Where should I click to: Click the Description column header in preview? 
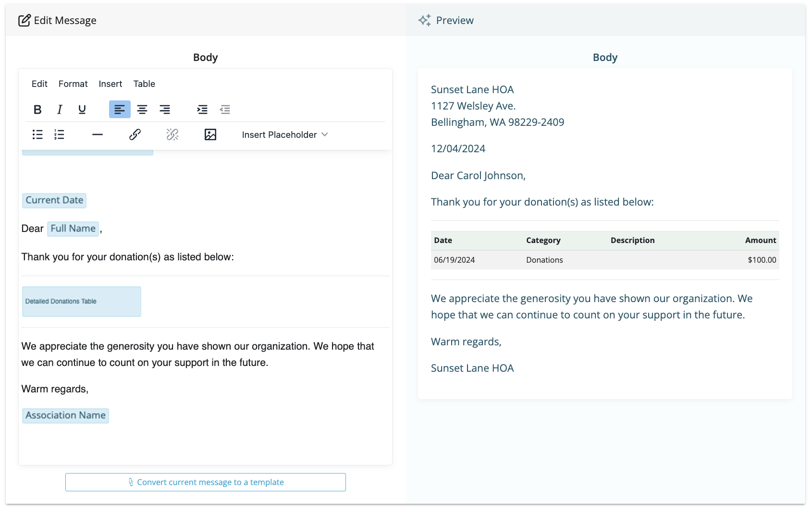(x=632, y=240)
